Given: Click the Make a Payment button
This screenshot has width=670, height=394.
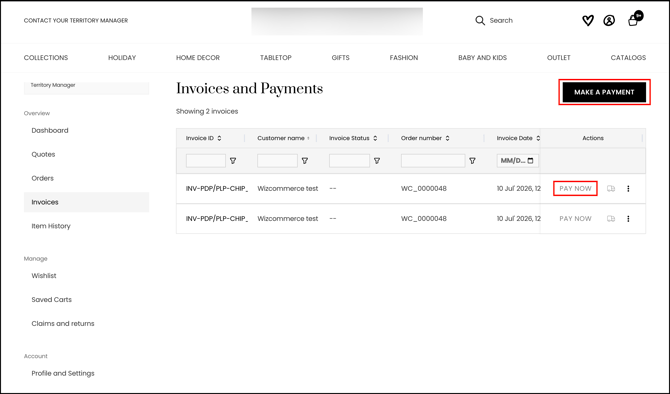Looking at the screenshot, I should click(604, 92).
